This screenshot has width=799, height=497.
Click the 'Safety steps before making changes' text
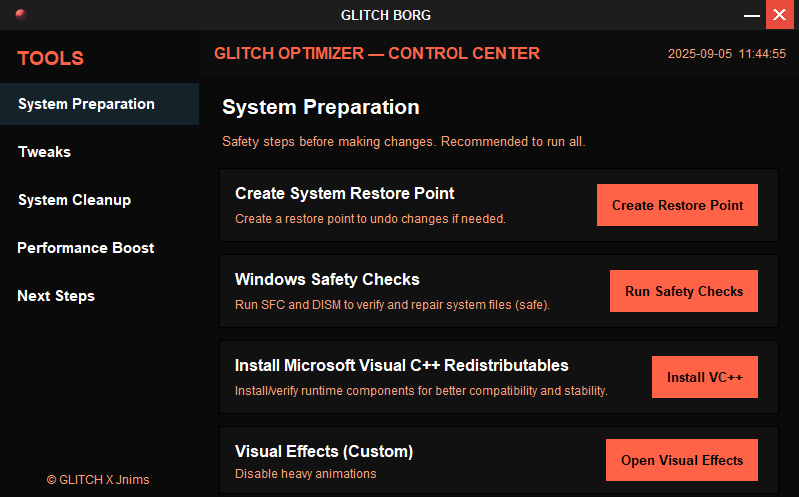404,141
